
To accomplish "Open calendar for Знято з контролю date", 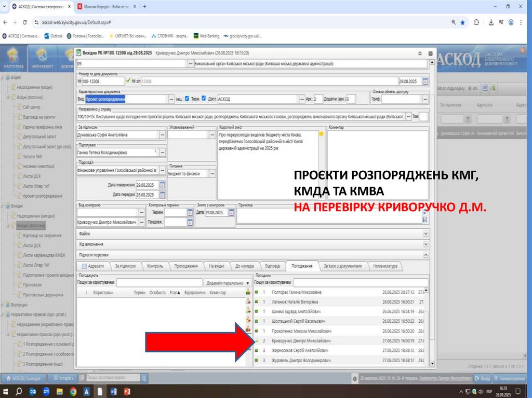I will coord(231,212).
